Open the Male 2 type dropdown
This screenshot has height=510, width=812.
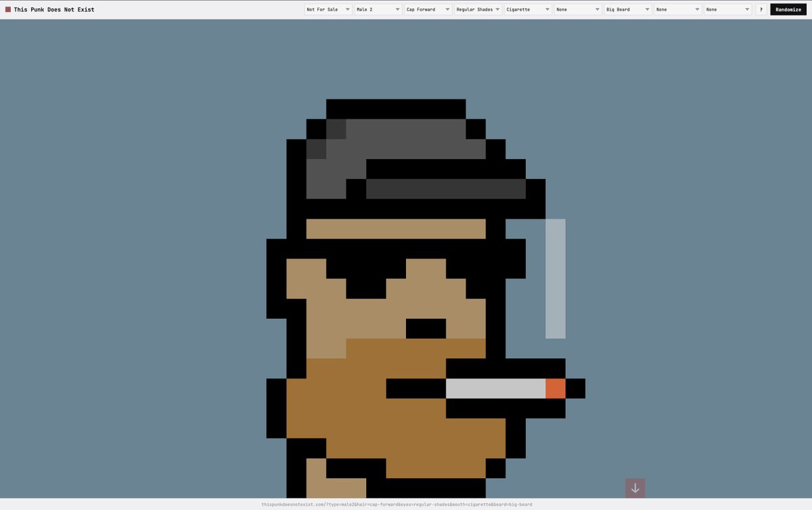(378, 9)
